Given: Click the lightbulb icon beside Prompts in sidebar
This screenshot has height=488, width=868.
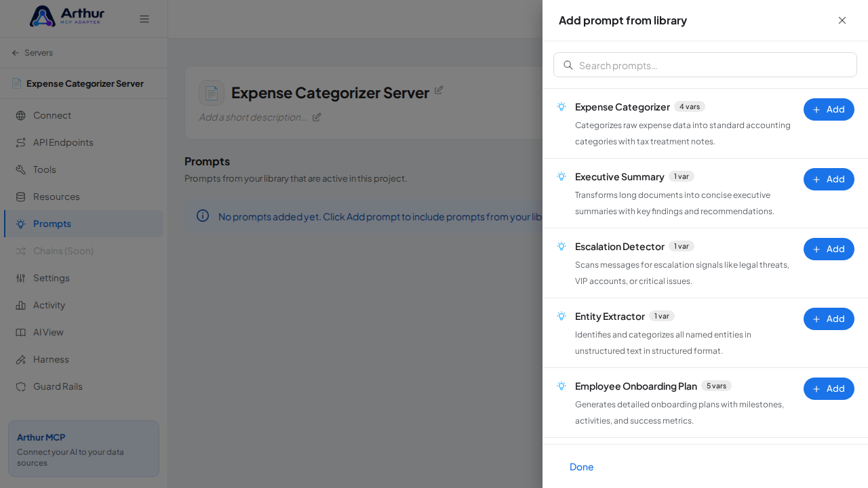Looking at the screenshot, I should click(20, 224).
